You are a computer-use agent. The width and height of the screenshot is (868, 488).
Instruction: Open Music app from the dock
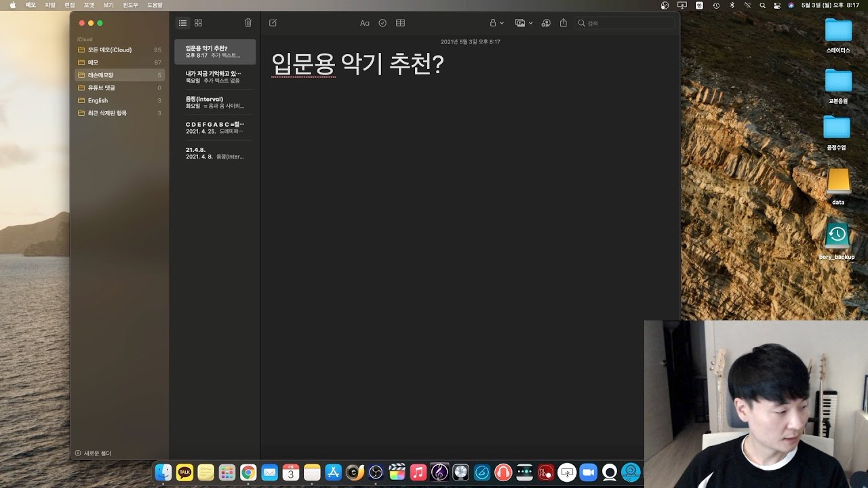click(x=418, y=472)
